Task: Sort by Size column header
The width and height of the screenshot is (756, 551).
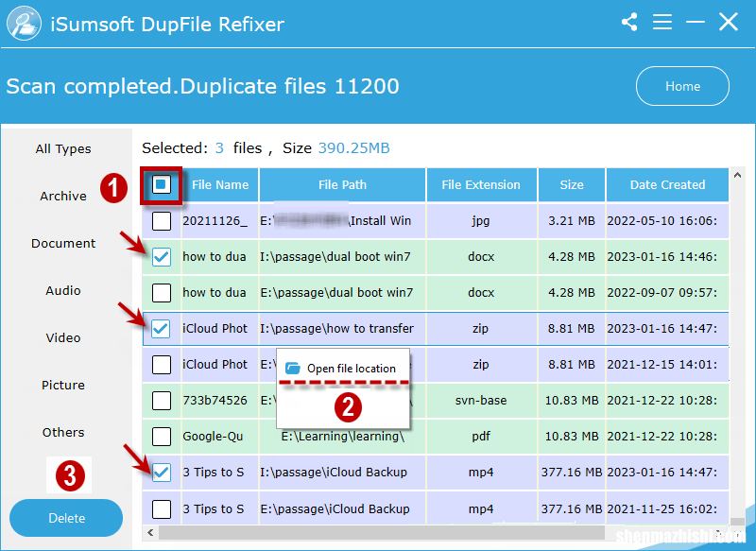Action: tap(572, 184)
